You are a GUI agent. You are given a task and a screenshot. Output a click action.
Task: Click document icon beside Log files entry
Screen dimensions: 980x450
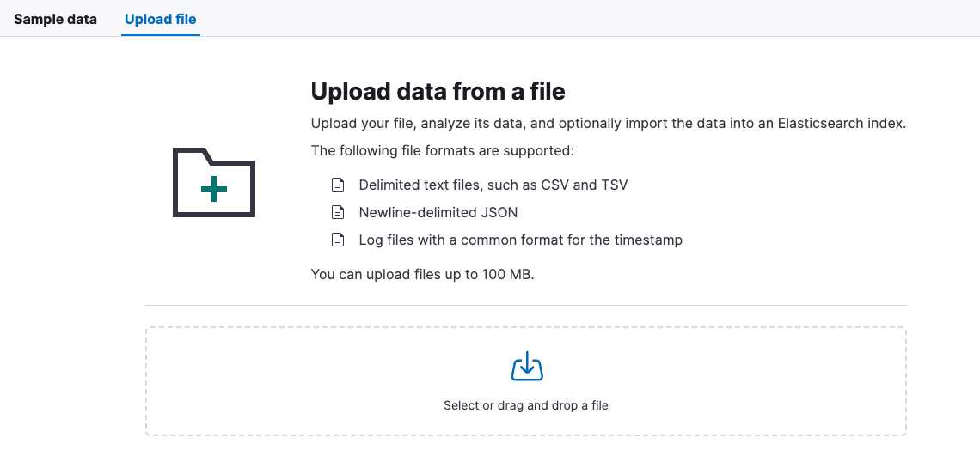pos(339,240)
